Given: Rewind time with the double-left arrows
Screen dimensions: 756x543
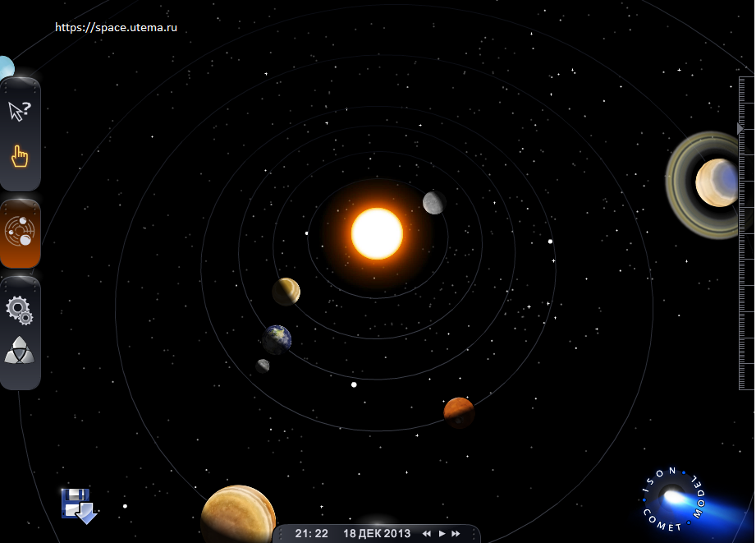Looking at the screenshot, I should point(427,534).
